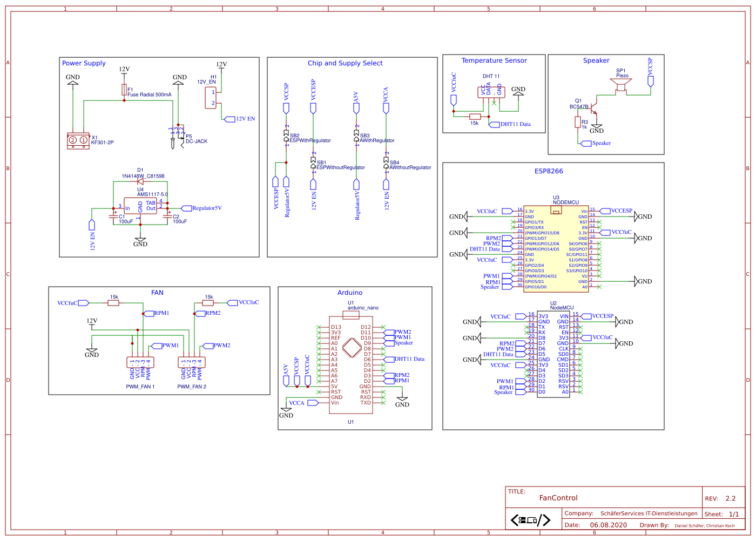Image resolution: width=756 pixels, height=541 pixels.
Task: Click the Q1 BC547B transistor symbol
Action: (593, 106)
